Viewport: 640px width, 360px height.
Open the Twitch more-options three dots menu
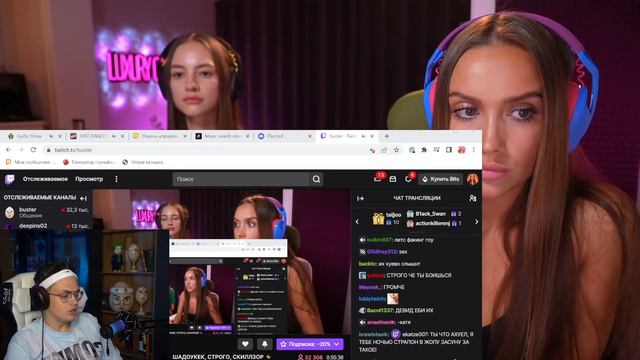[116, 179]
